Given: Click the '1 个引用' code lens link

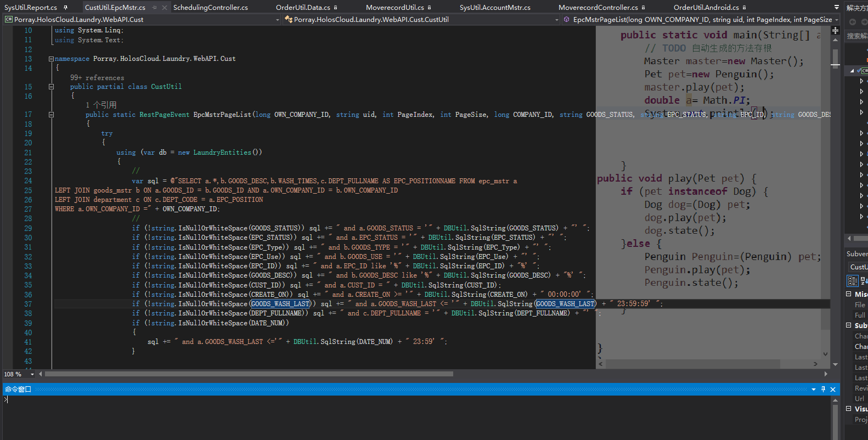Looking at the screenshot, I should pos(101,105).
